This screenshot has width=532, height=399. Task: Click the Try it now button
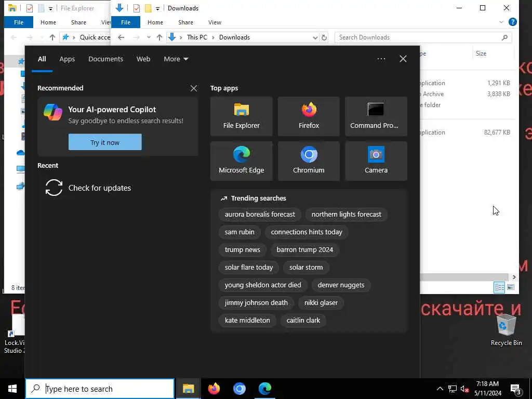pyautogui.click(x=105, y=142)
